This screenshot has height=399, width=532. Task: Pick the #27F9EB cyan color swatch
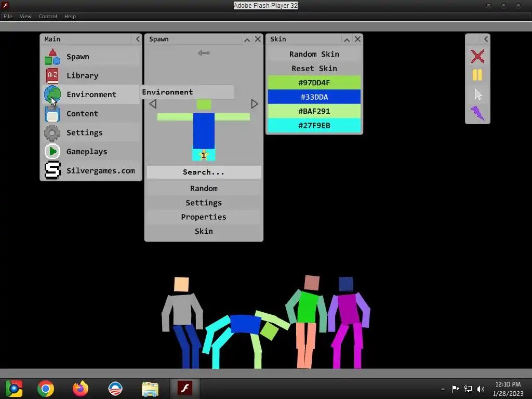coord(314,125)
